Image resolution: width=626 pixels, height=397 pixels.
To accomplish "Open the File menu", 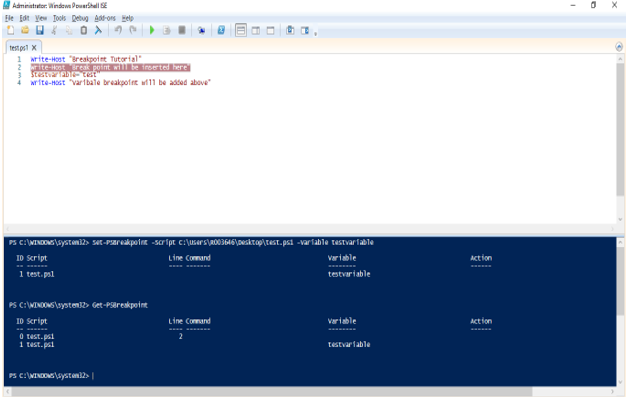I will 9,18.
